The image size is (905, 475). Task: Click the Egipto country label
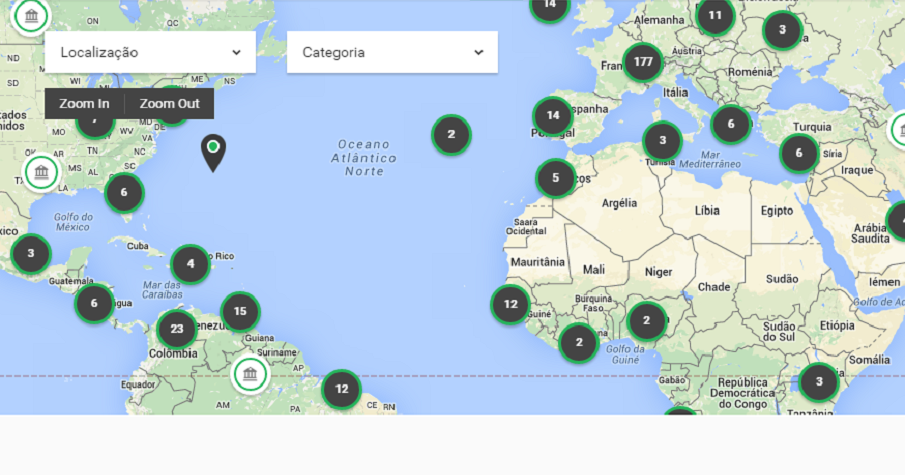click(777, 211)
